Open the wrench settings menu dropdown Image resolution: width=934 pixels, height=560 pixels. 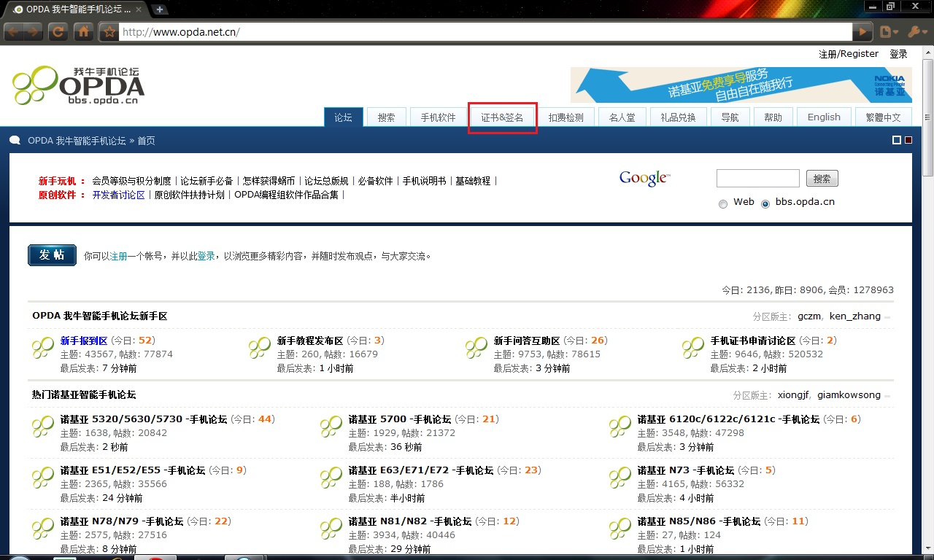tap(917, 32)
